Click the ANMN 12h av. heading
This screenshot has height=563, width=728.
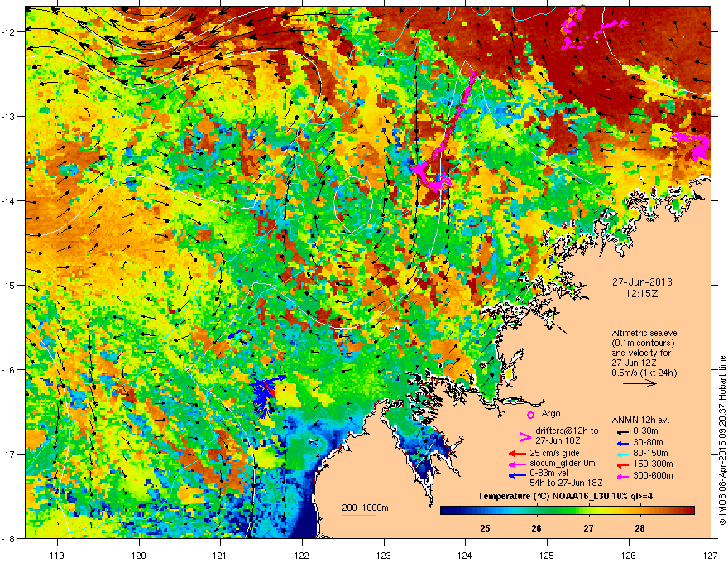pos(640,421)
